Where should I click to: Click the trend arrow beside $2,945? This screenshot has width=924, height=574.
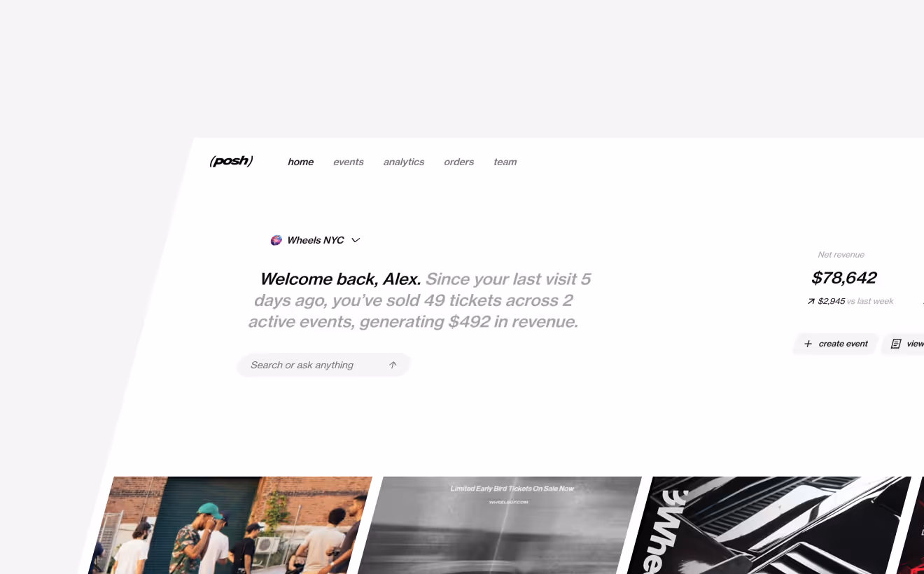click(811, 302)
